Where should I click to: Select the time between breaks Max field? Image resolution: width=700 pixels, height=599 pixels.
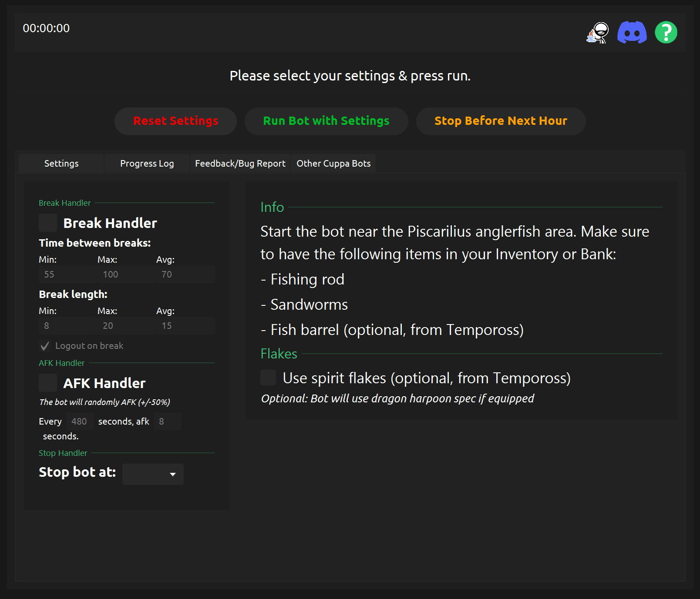[126, 274]
